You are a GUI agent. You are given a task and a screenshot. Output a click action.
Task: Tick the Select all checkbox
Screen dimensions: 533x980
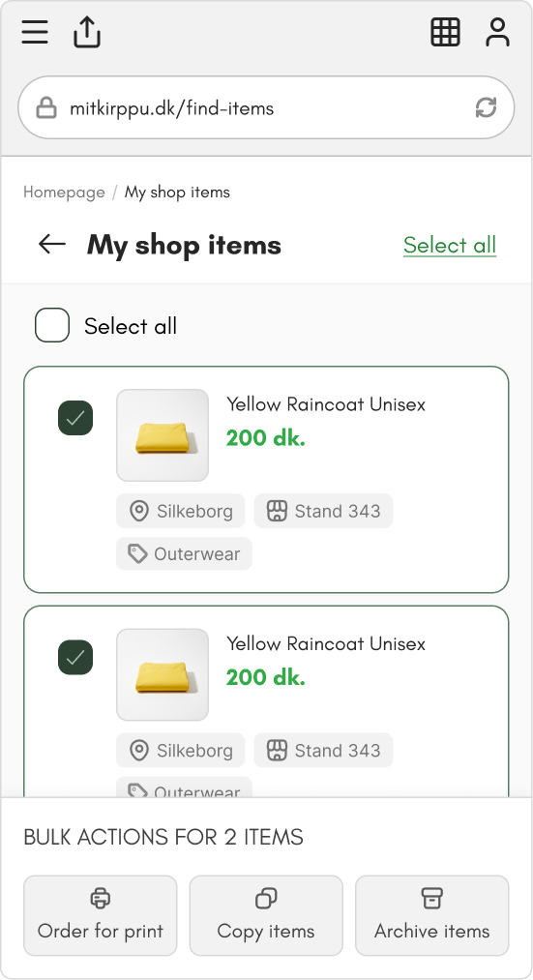pos(52,325)
